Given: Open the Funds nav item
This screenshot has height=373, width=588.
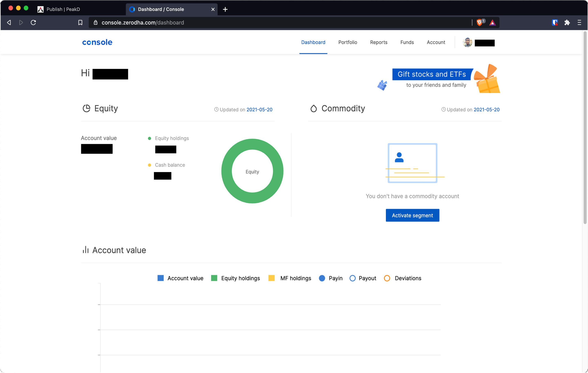Looking at the screenshot, I should [x=407, y=42].
